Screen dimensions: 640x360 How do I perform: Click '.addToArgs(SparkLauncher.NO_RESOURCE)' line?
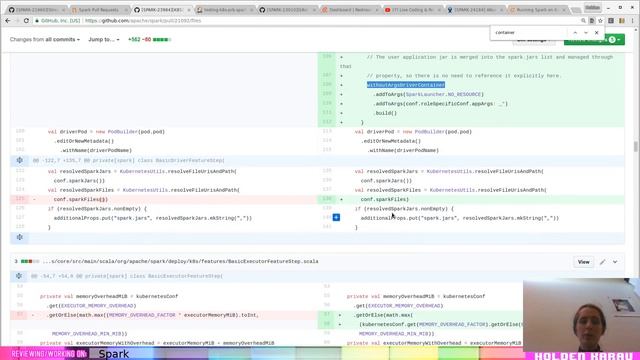tap(428, 94)
